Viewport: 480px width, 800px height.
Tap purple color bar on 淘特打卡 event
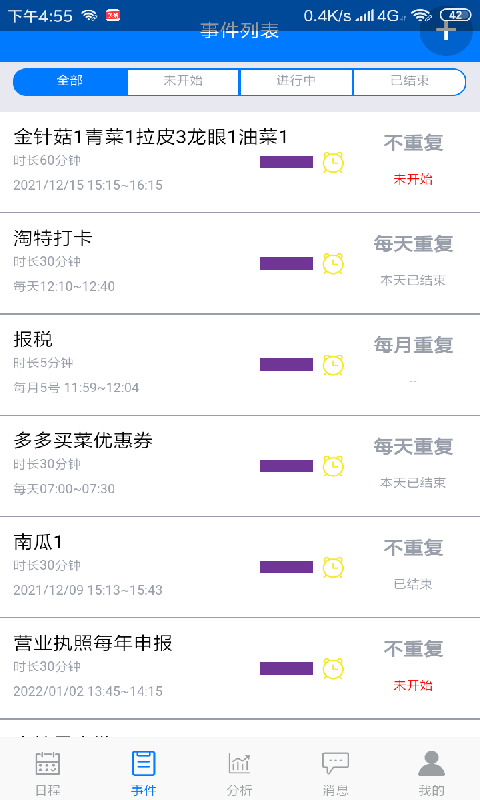point(286,263)
